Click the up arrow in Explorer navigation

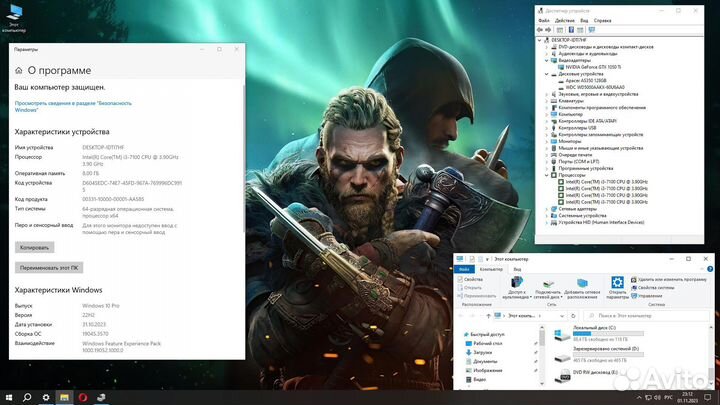click(488, 316)
